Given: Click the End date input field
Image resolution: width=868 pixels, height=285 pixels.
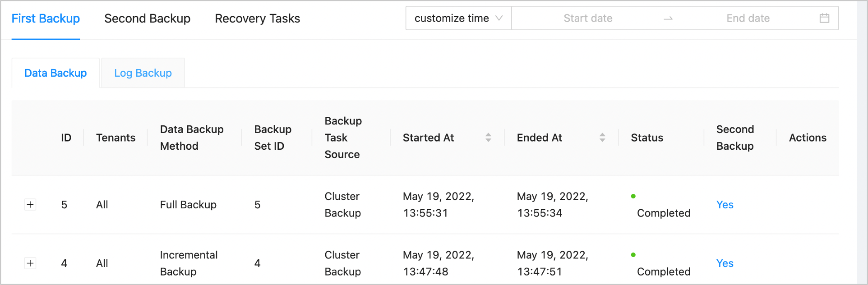Looking at the screenshot, I should [748, 18].
